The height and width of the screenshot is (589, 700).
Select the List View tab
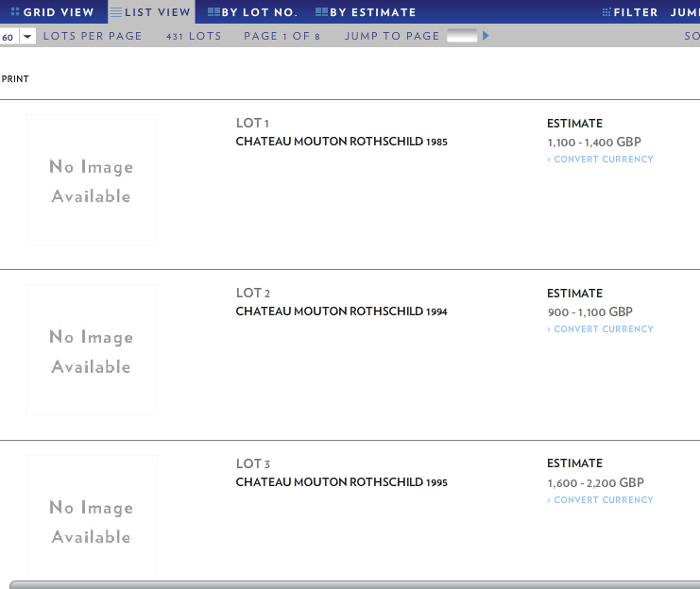tap(150, 12)
